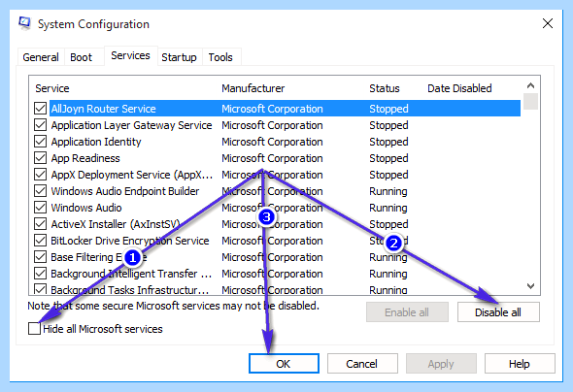
Task: Toggle ActiveX Installer (AxInstSV) checkbox
Action: point(40,224)
